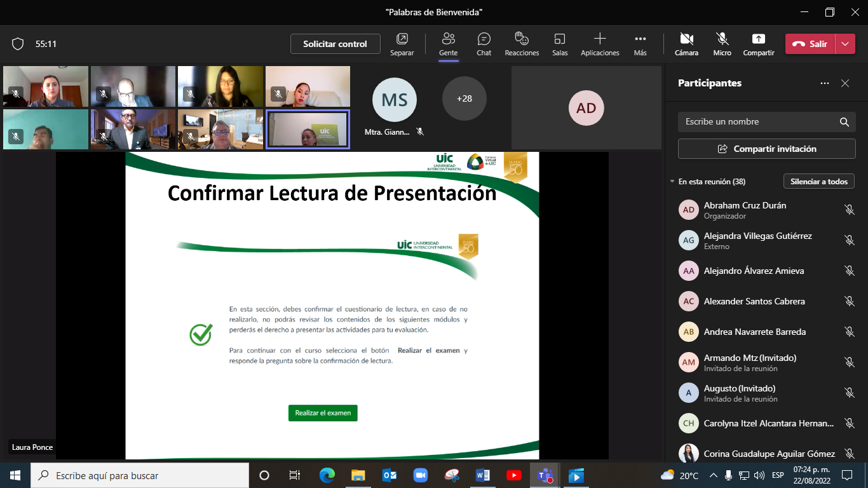Open Word from taskbar

pos(482,475)
